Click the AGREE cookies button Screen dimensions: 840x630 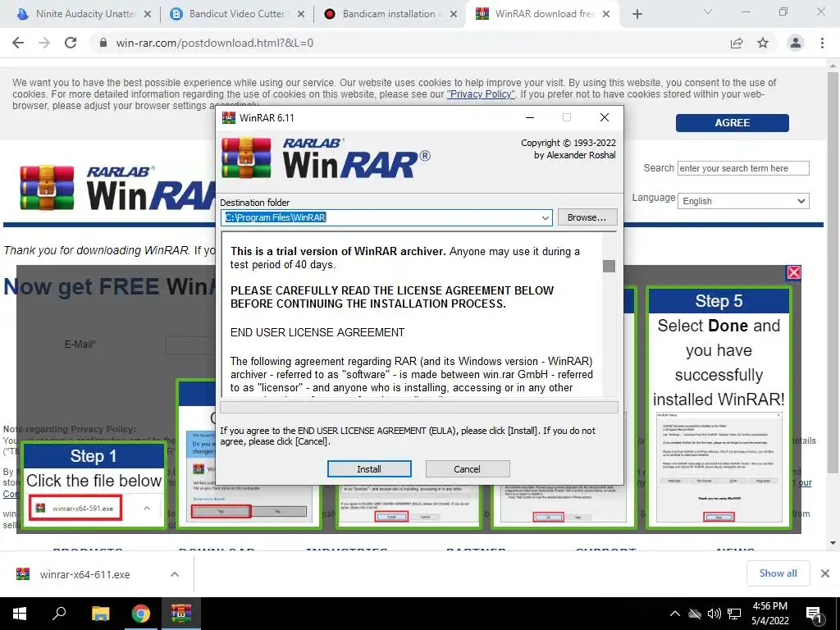click(732, 123)
